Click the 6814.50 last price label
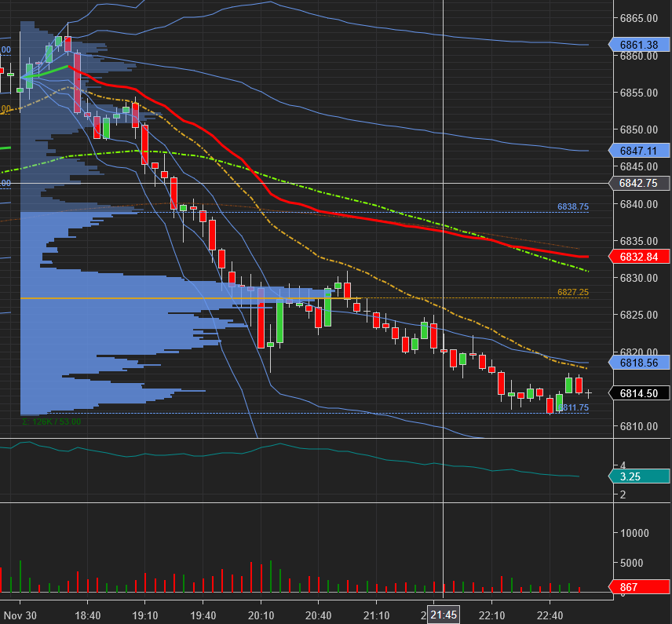This screenshot has width=672, height=624. click(639, 393)
